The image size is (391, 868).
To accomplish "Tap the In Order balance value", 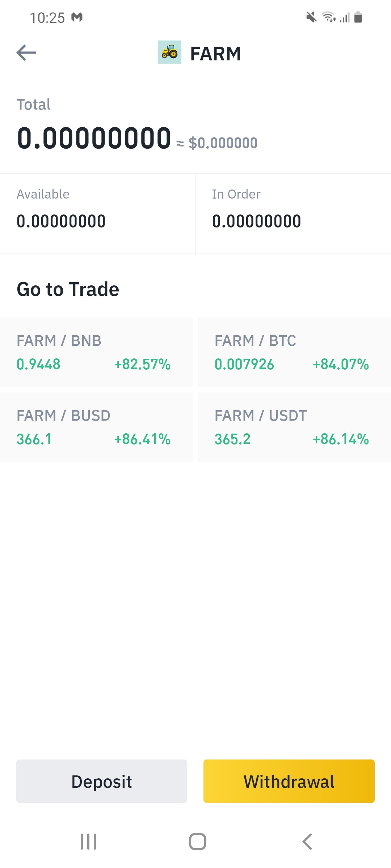I will [x=257, y=221].
